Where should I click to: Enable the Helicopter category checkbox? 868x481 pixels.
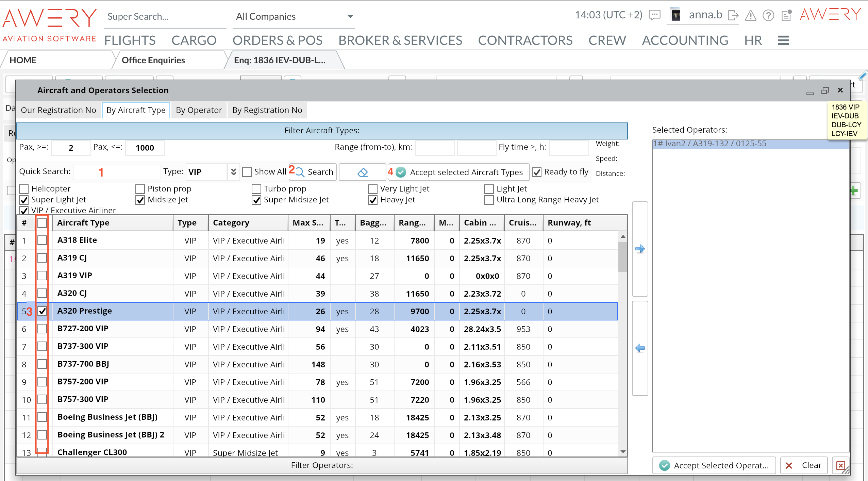(x=24, y=189)
